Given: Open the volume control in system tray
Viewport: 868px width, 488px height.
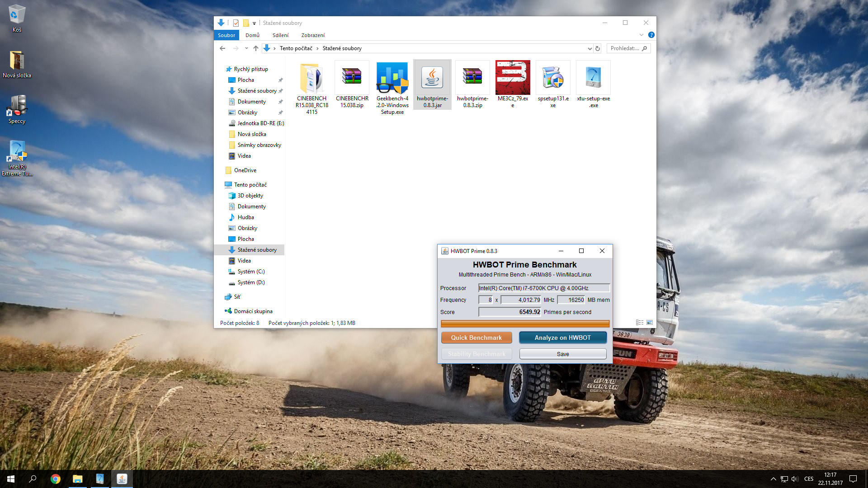Looking at the screenshot, I should pos(795,479).
